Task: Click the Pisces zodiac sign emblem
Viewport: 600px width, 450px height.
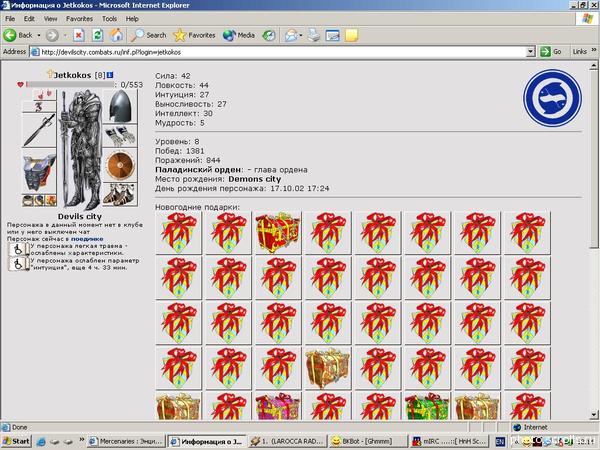Action: tap(553, 98)
